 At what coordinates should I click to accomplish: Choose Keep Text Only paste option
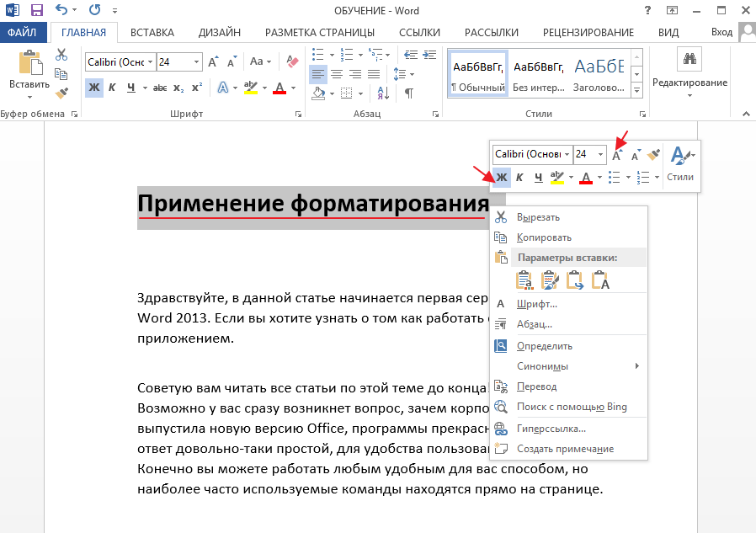601,280
